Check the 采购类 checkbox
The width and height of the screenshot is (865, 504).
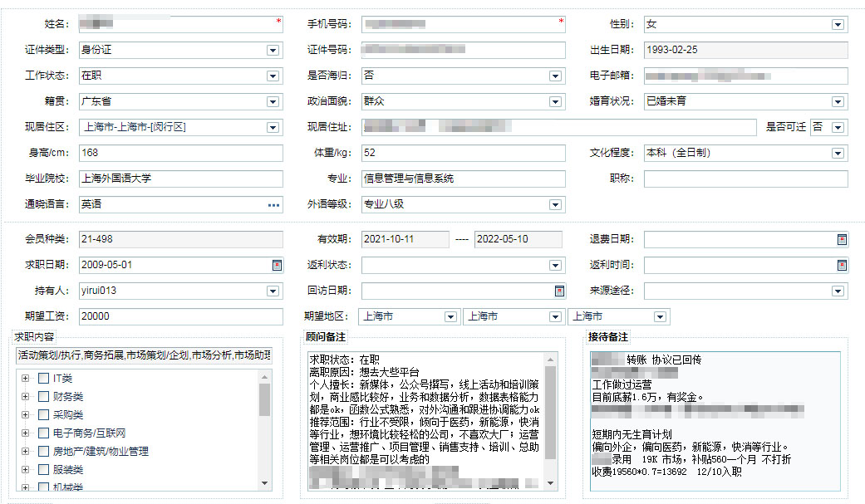(x=44, y=414)
